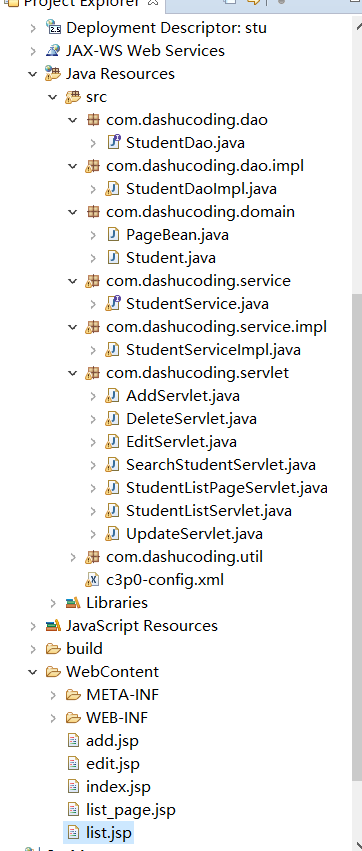Expand the AddServlet.java node arrow
362x851 pixels.
pyautogui.click(x=93, y=396)
